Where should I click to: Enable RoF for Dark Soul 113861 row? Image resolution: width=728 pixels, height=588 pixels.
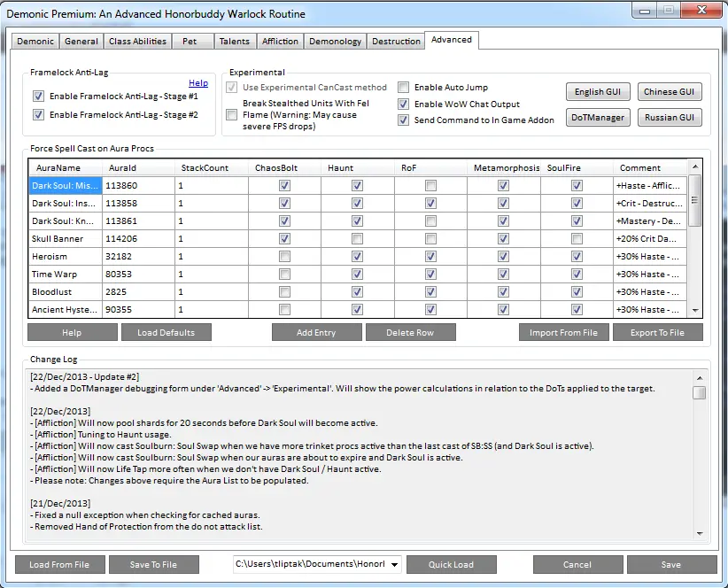click(430, 220)
